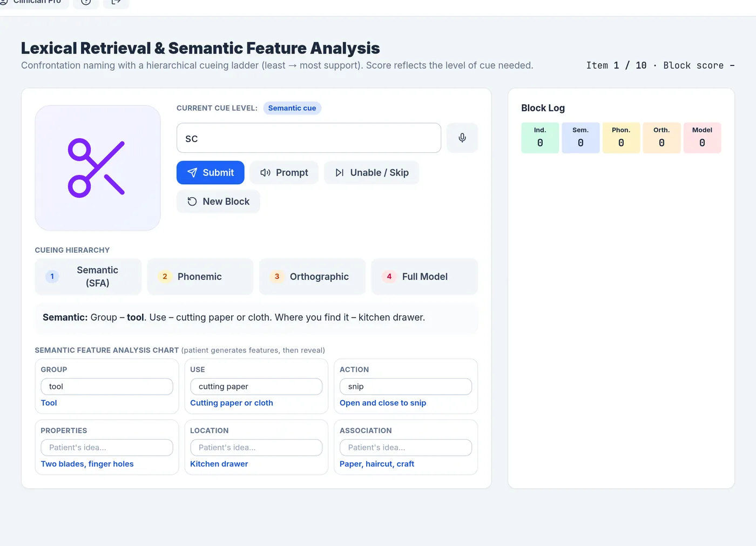Click the yellow Phon. score tile

pos(621,138)
